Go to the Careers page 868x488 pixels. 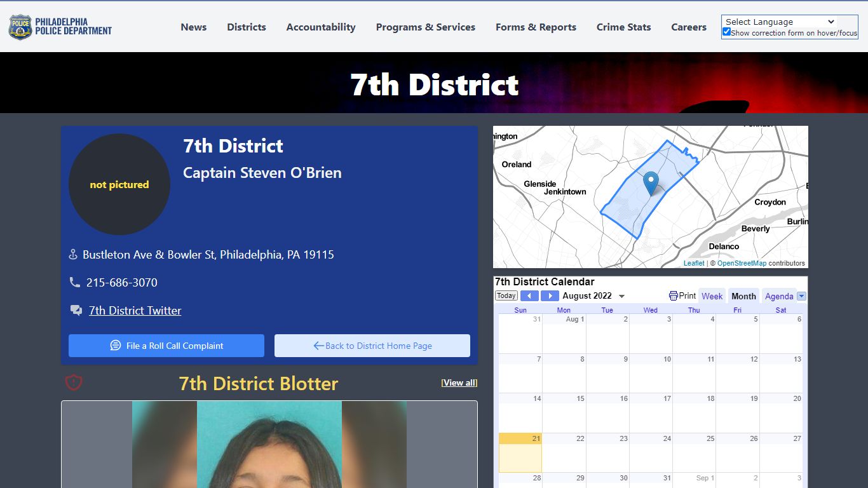[x=689, y=27]
